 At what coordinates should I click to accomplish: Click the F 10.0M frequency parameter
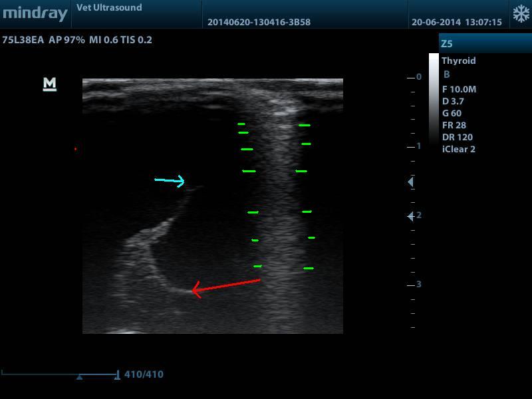click(x=459, y=89)
